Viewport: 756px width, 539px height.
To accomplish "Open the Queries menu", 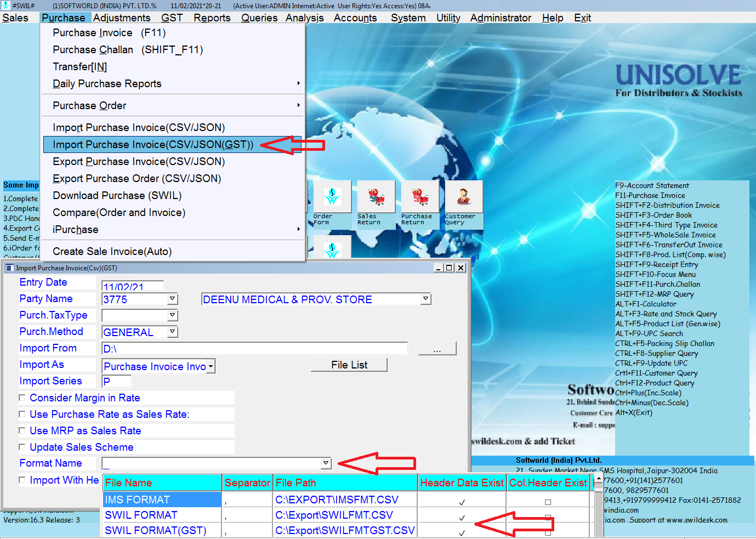I will (x=259, y=18).
